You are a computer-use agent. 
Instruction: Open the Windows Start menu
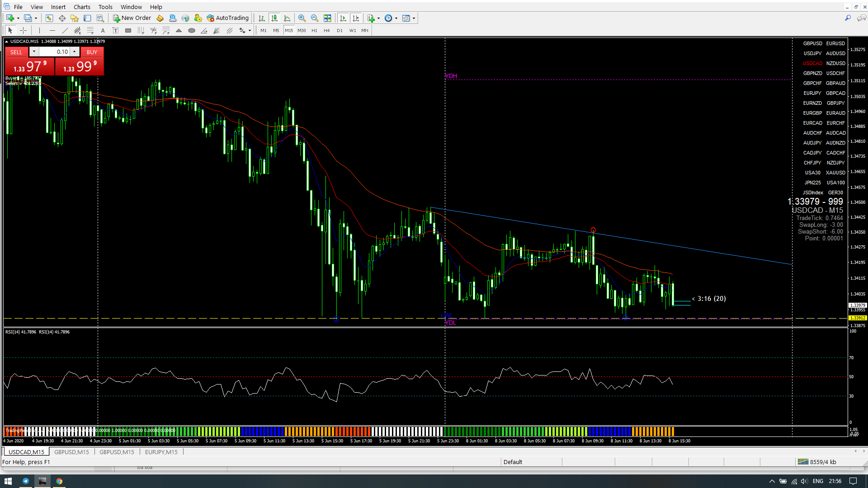[x=8, y=481]
